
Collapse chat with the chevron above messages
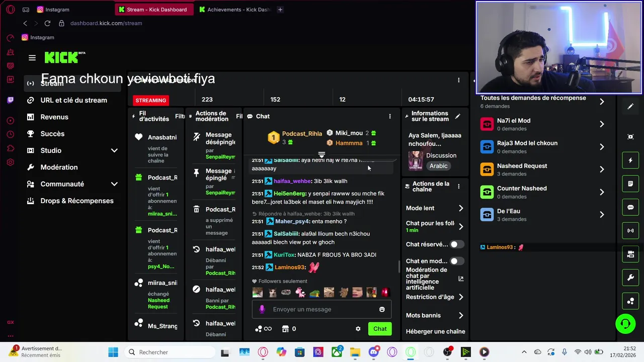(321, 154)
